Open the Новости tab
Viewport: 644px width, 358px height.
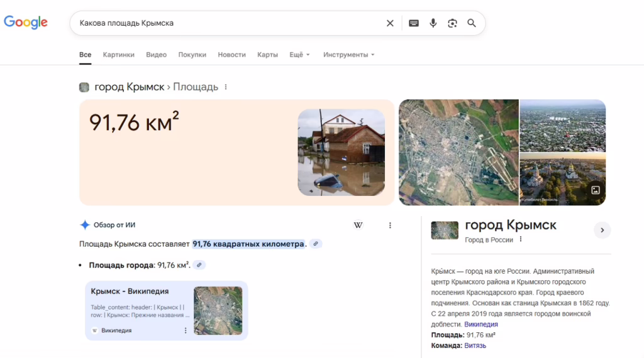[x=231, y=55]
